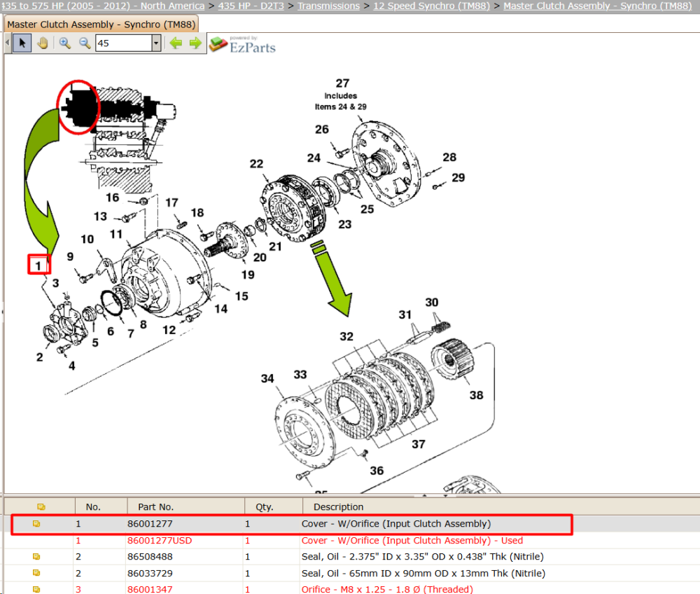Viewport: 700px width, 594px height.
Task: Click callout number 38 in diagram
Action: [x=476, y=395]
